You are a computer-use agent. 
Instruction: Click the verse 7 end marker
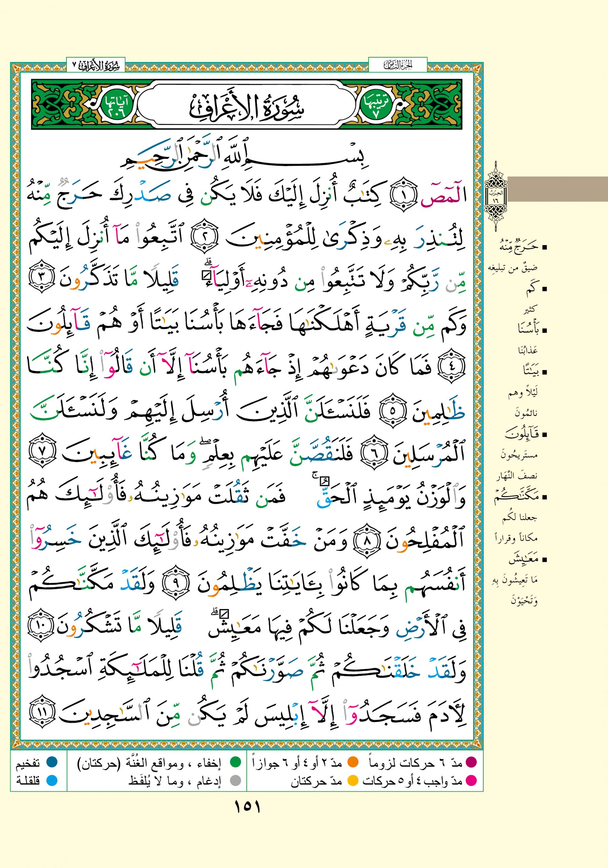(x=42, y=452)
